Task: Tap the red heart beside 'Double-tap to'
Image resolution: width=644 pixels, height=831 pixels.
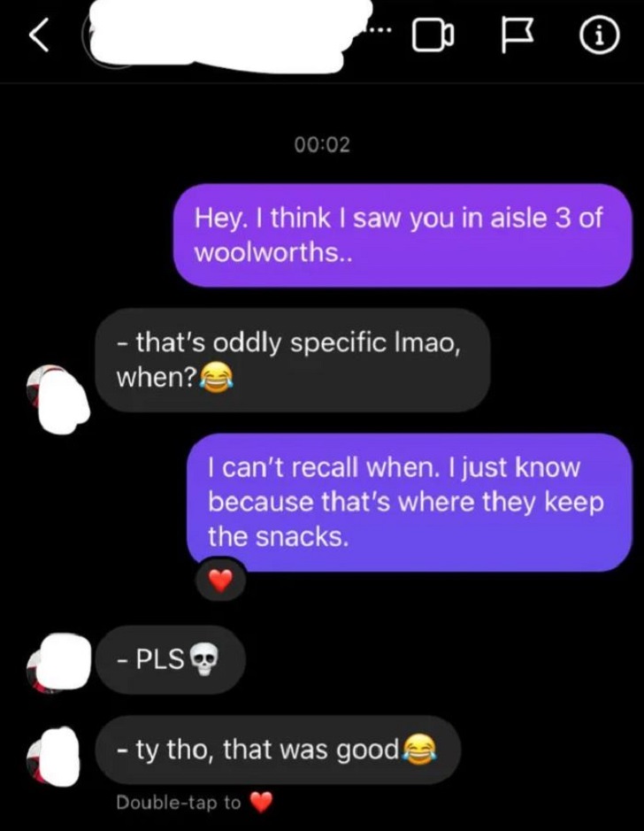Action: (261, 803)
